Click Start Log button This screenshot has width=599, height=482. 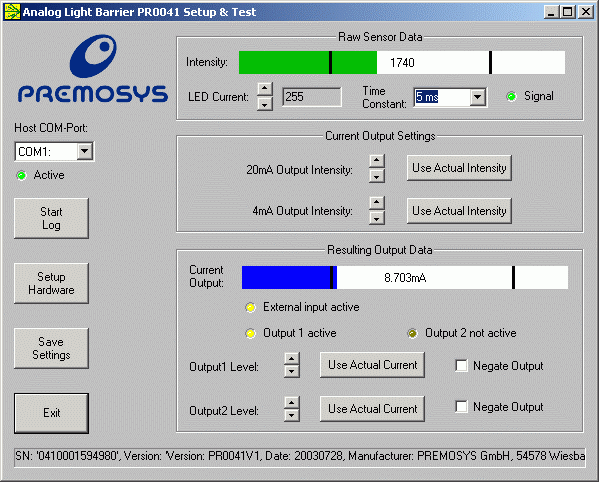tap(51, 218)
